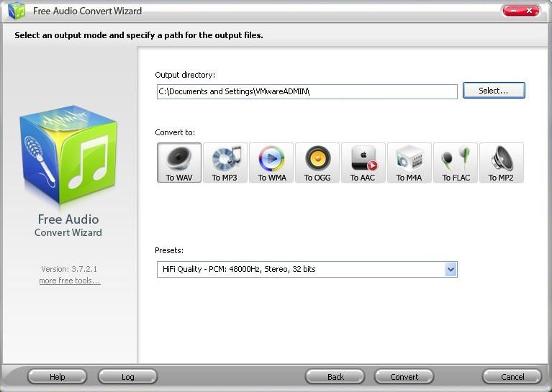The height and width of the screenshot is (392, 552).
Task: Click the 'Convert to:' label
Action: coord(175,132)
